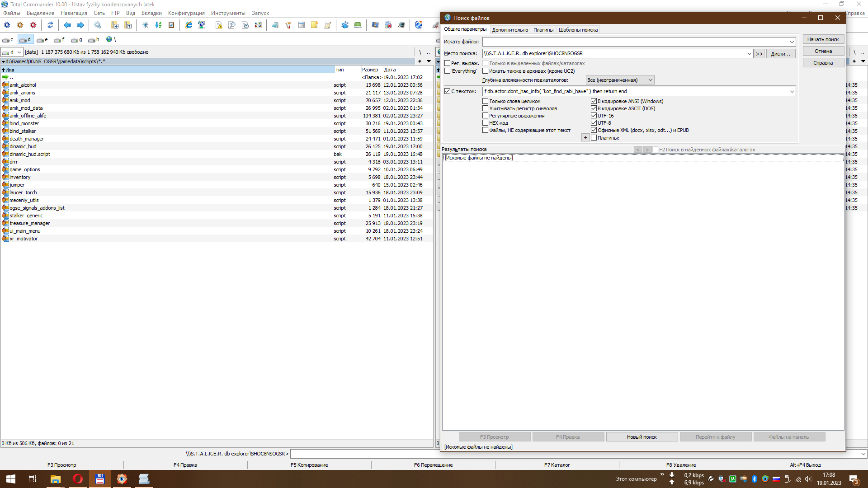This screenshot has height=488, width=868.
Task: Click the refresh arrows toolbar icon
Action: coord(50,25)
